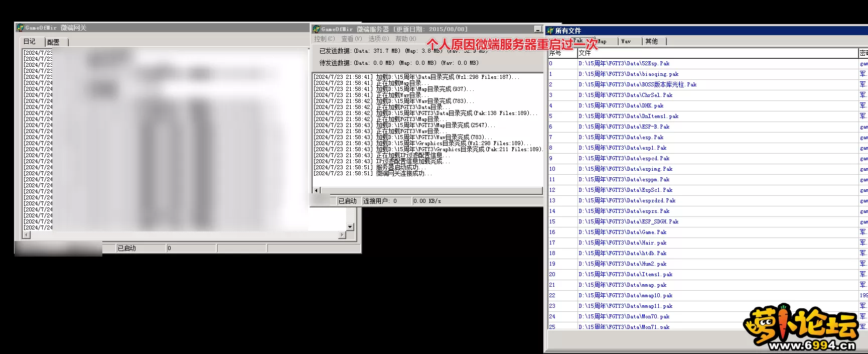Click log line IP过滤配置信息加载完成

pos(382,161)
